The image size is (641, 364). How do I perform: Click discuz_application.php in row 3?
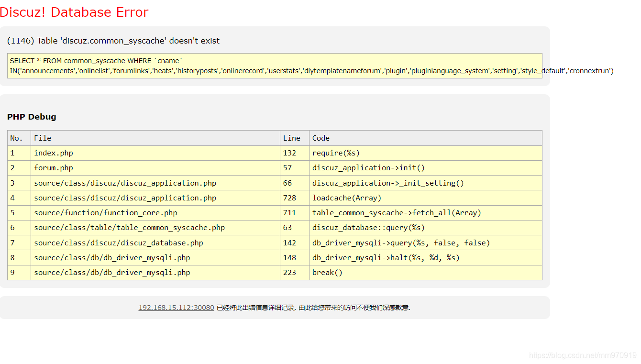(155, 183)
